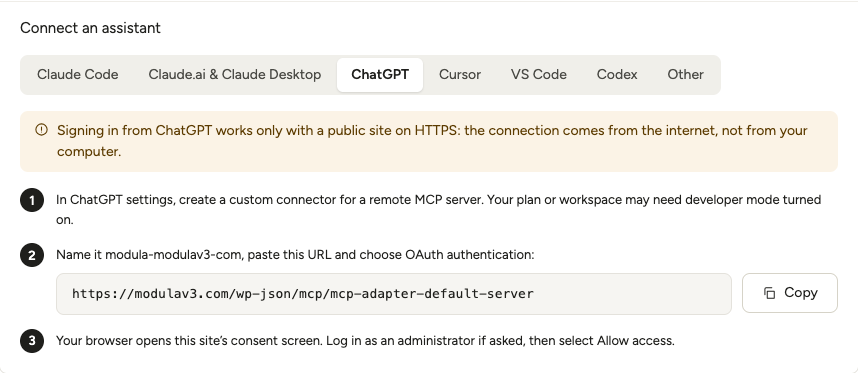
Task: Open the Claude.ai & Claude Desktop tab
Action: click(235, 74)
